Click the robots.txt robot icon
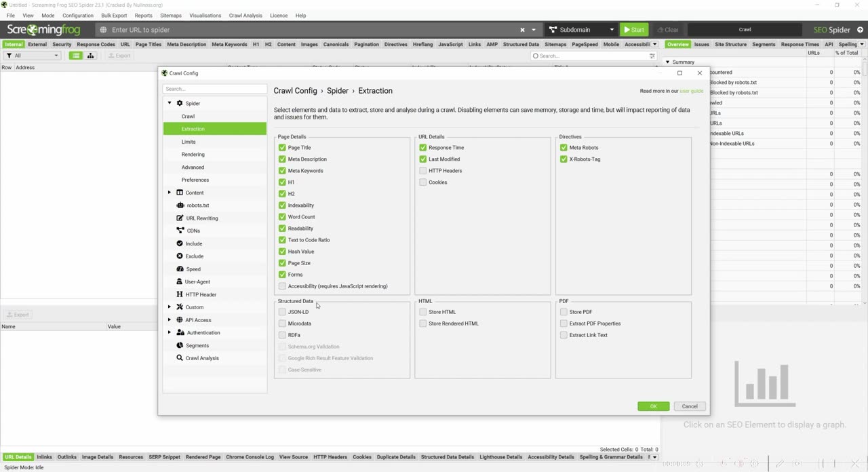The image size is (868, 472). pos(180,205)
